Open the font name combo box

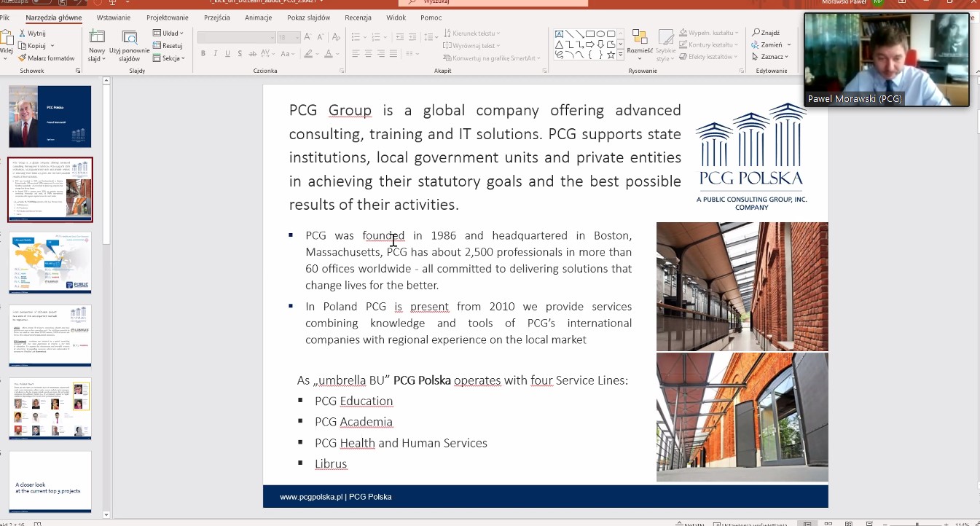click(236, 37)
